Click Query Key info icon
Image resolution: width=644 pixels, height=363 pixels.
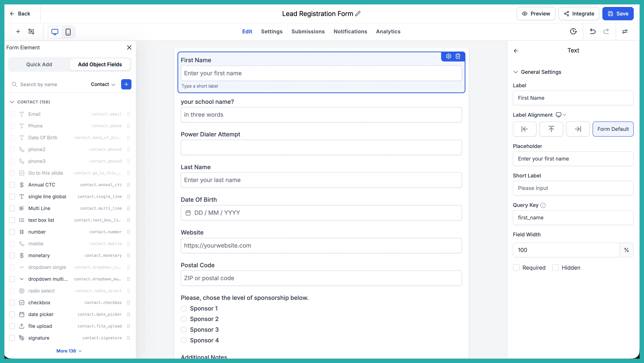(543, 205)
